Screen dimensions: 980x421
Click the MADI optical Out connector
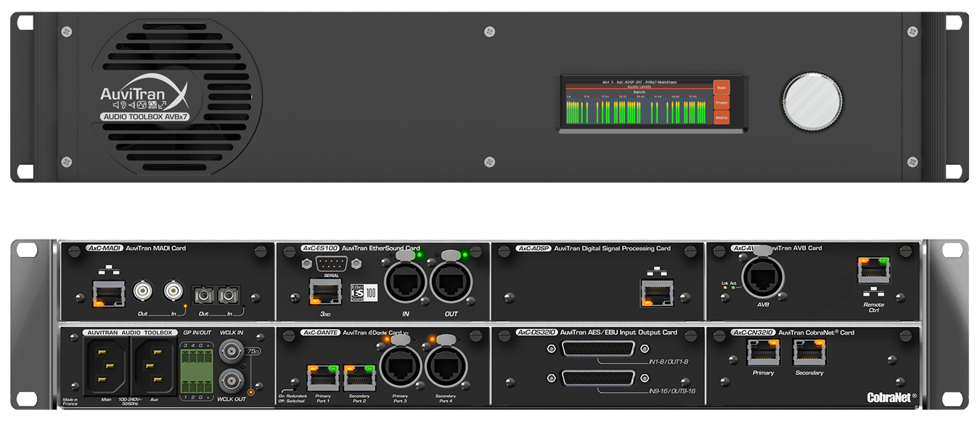tap(203, 295)
